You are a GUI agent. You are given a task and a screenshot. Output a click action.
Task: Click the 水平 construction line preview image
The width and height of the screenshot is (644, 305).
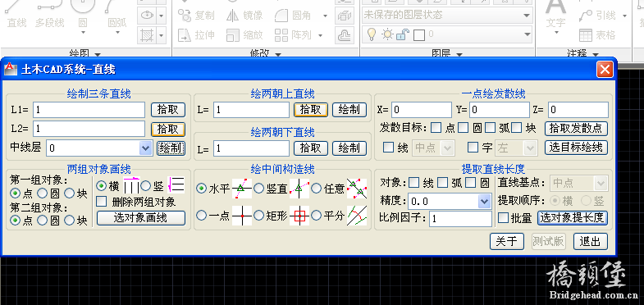click(241, 189)
